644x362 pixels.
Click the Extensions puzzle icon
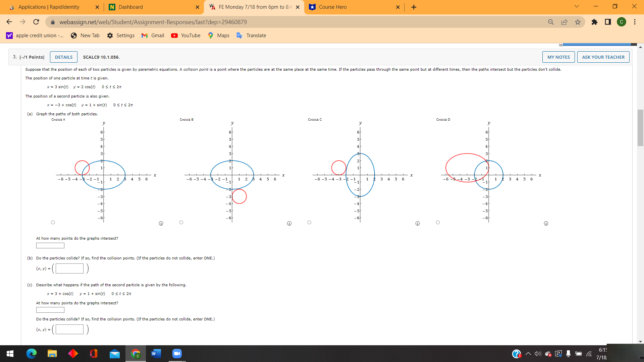[595, 22]
